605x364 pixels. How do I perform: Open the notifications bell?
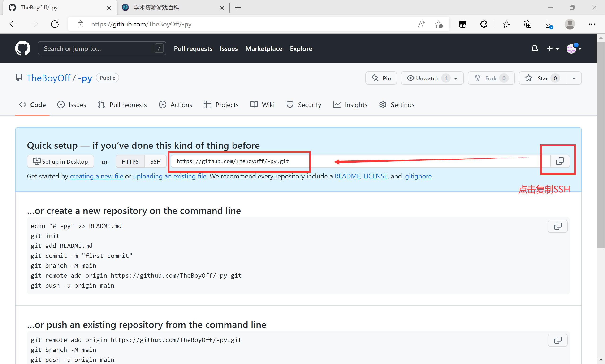click(x=535, y=48)
